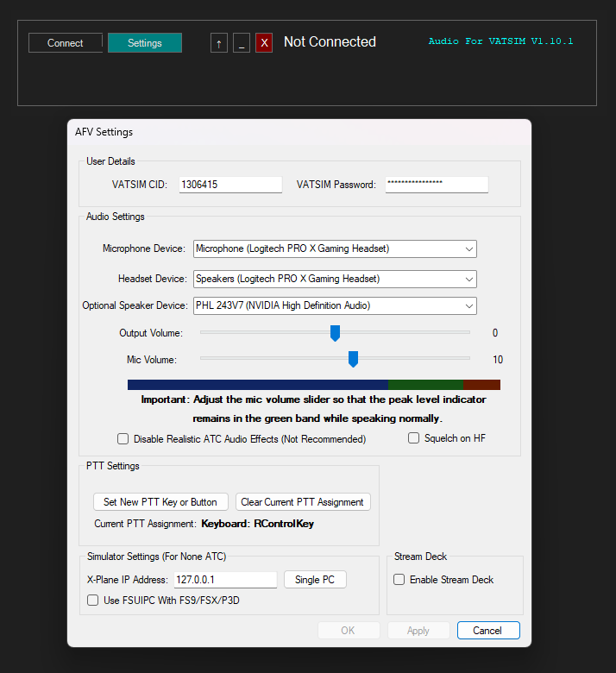Click the Output Volume value 0
The height and width of the screenshot is (673, 616).
(x=495, y=333)
